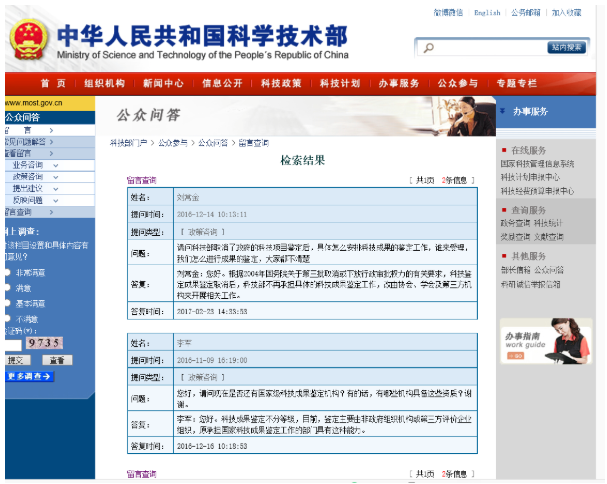The width and height of the screenshot is (607, 484).
Task: Click the search magnifier icon
Action: (x=429, y=48)
